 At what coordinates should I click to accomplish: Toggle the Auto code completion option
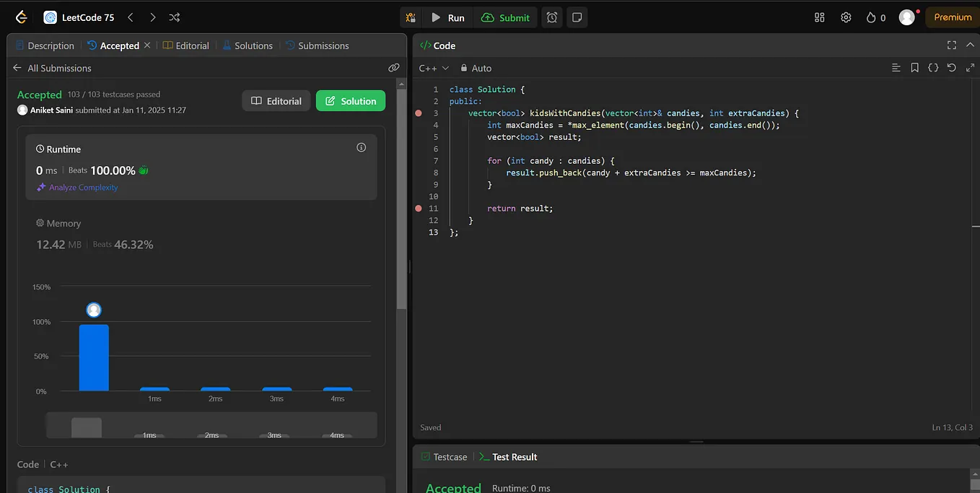click(476, 68)
